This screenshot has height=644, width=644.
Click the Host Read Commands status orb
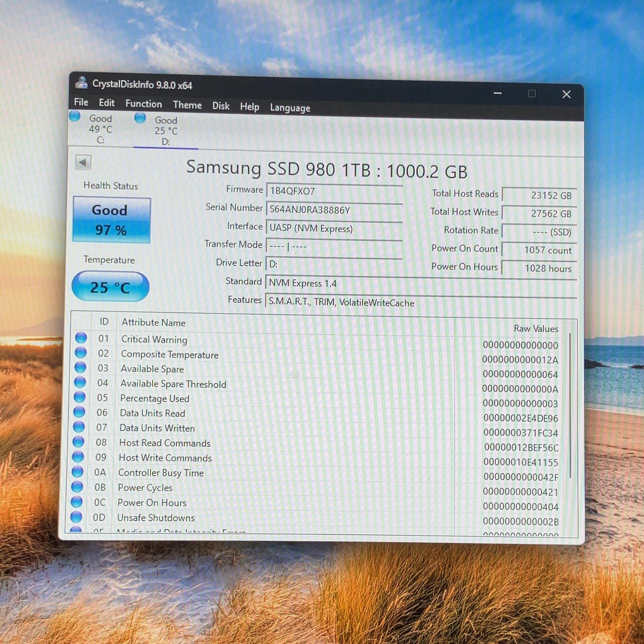tap(78, 441)
